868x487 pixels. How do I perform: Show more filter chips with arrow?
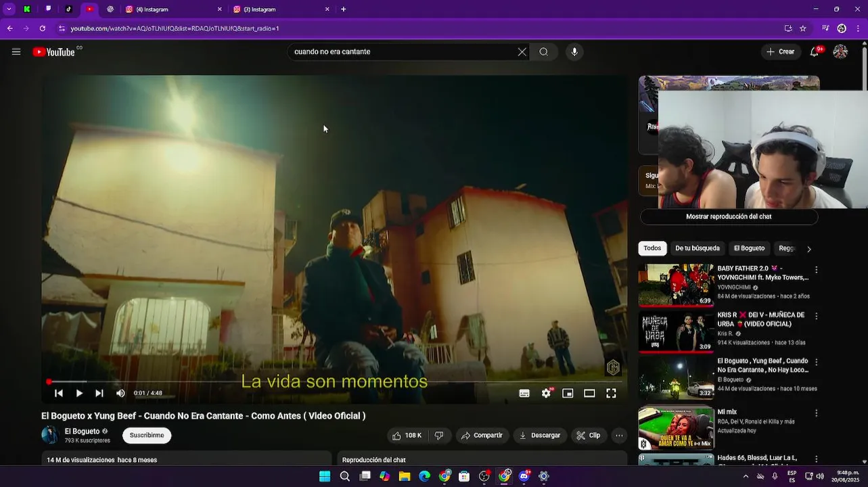click(x=808, y=249)
